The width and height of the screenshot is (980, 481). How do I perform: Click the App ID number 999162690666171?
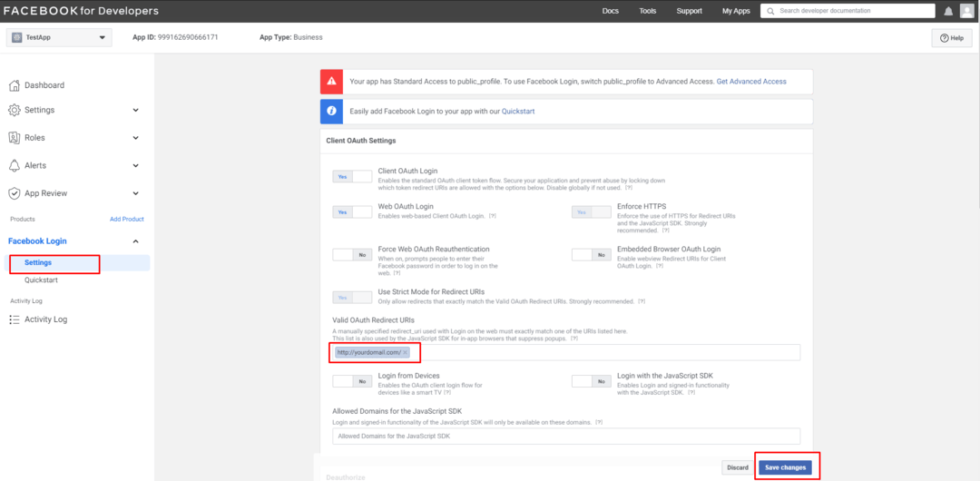(187, 37)
